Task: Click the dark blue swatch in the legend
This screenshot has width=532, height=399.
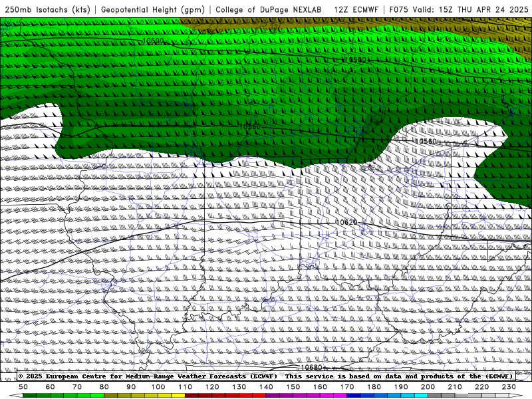Action: (x=354, y=395)
